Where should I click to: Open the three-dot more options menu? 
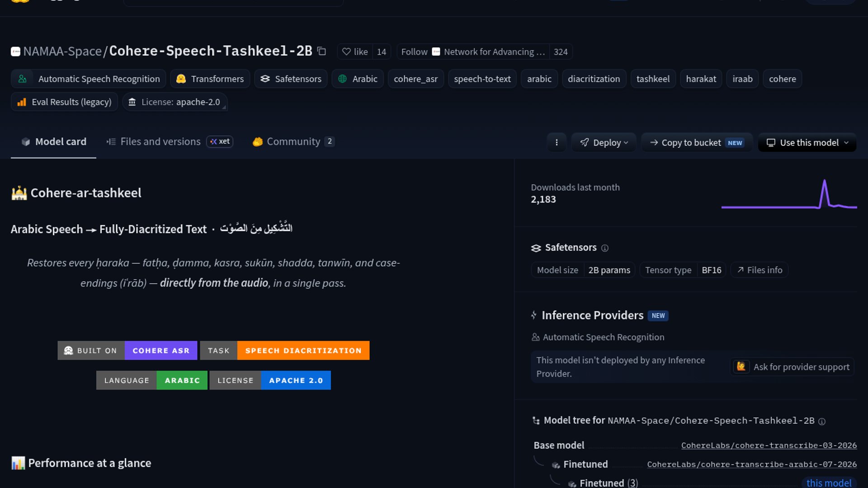pyautogui.click(x=557, y=142)
